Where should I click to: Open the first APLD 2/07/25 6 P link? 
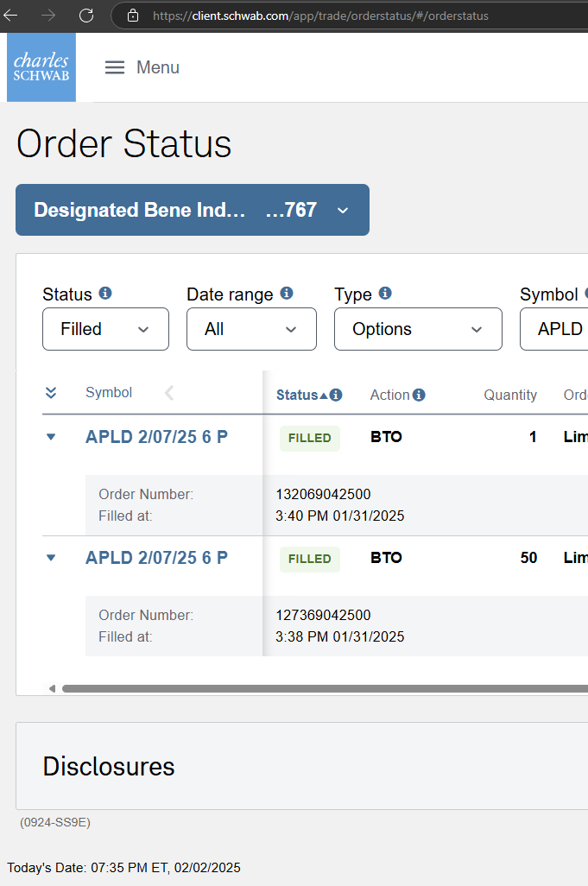pyautogui.click(x=156, y=437)
